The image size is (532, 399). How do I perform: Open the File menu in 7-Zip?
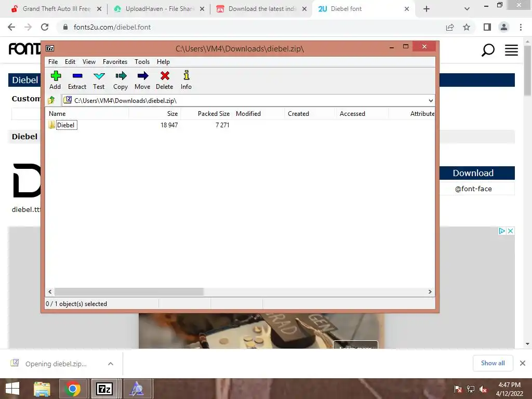pyautogui.click(x=53, y=62)
